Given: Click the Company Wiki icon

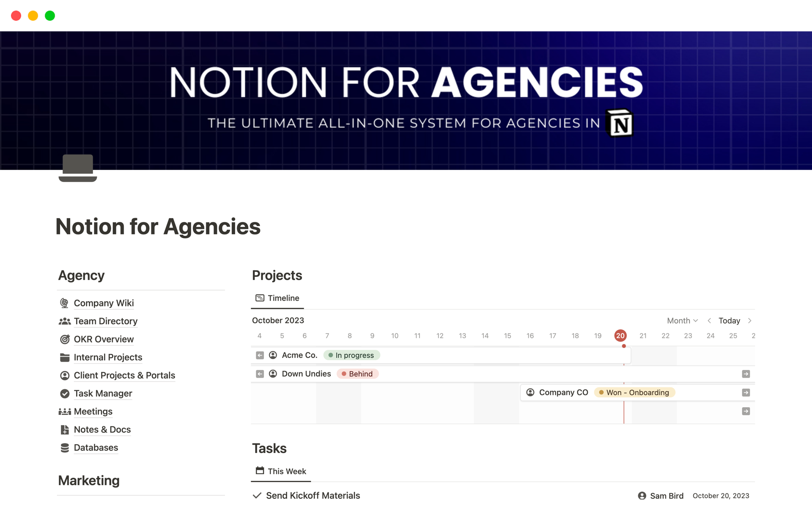Looking at the screenshot, I should point(64,303).
